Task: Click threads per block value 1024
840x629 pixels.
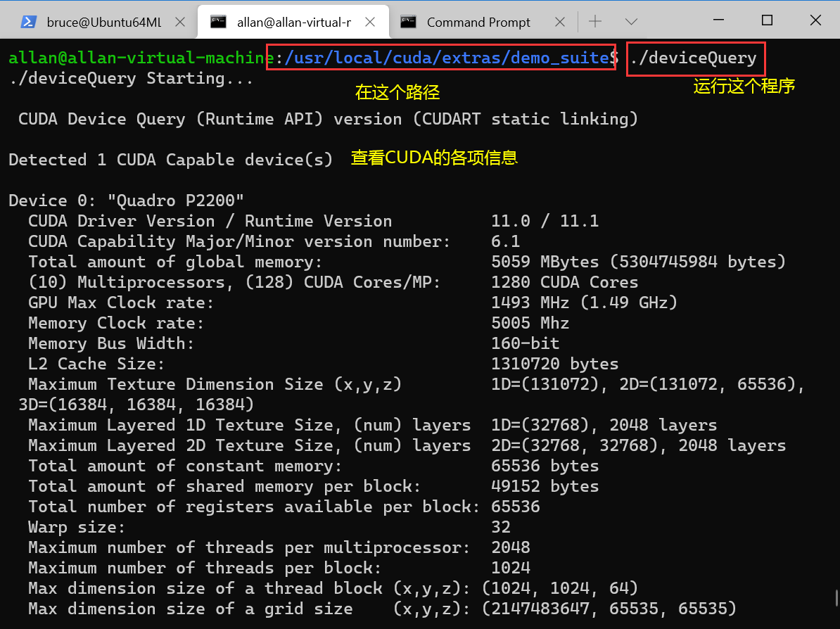Action: coord(511,567)
